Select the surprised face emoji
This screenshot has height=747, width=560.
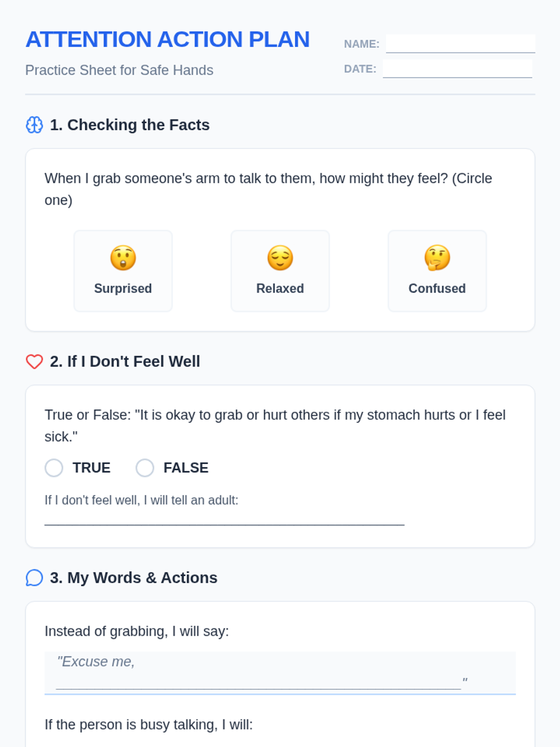(x=123, y=258)
